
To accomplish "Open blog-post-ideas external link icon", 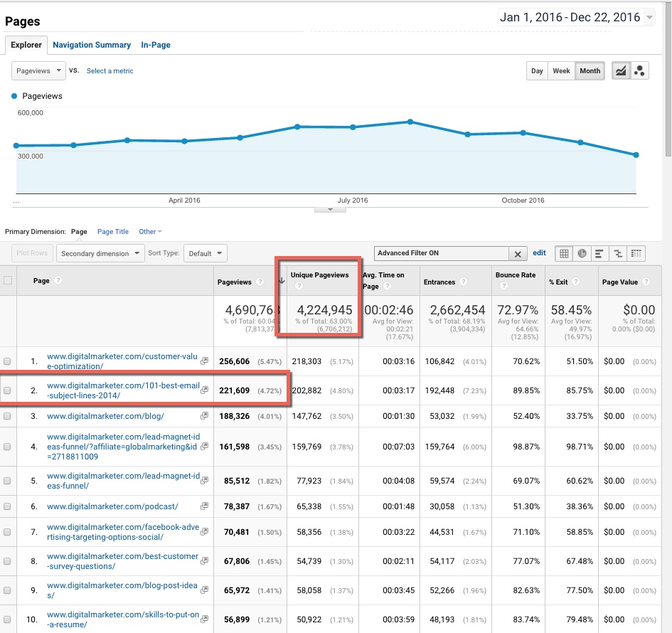I will click(x=204, y=590).
